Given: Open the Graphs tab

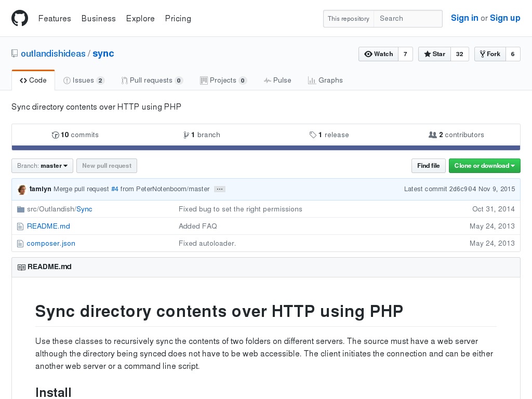Looking at the screenshot, I should click(325, 81).
